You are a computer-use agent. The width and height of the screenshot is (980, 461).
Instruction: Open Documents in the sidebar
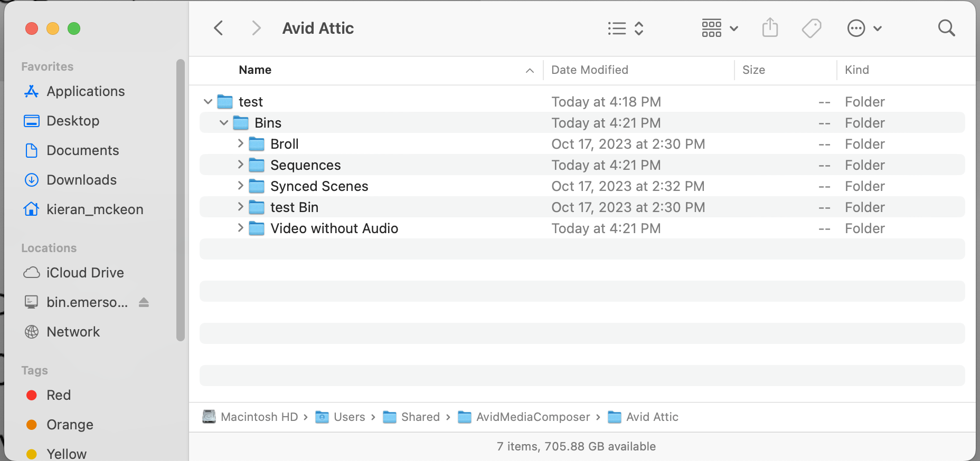tap(83, 150)
